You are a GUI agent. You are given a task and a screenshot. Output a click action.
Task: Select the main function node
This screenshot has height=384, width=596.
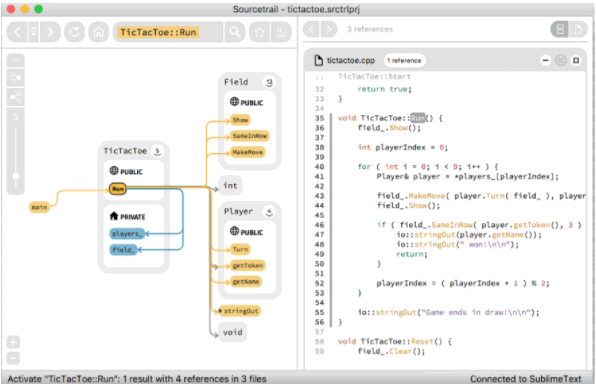tap(40, 207)
